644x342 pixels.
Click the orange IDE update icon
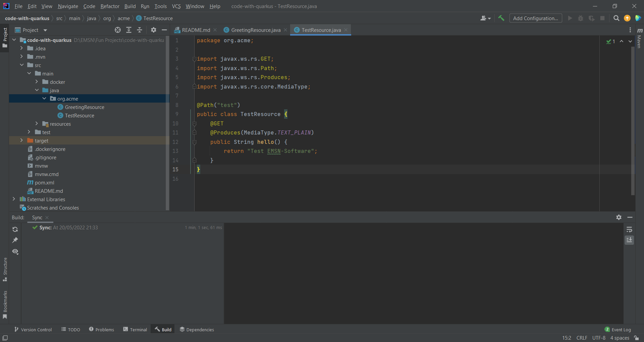[x=627, y=18]
